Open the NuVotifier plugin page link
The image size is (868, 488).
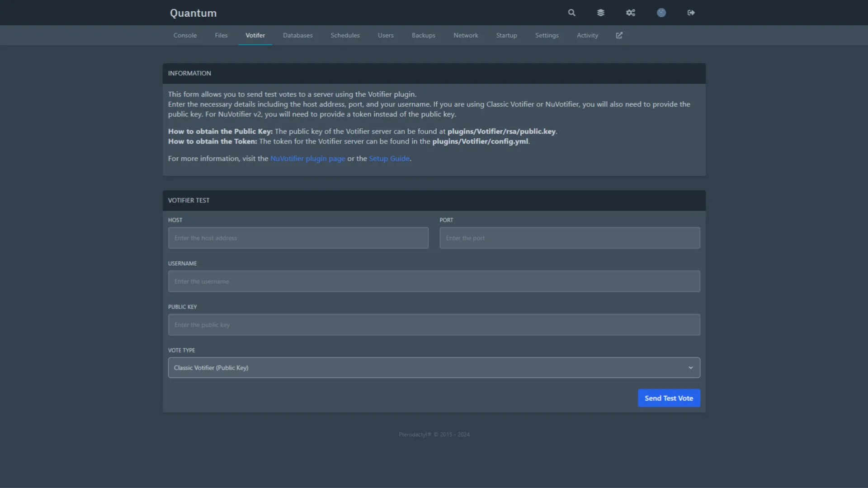click(307, 159)
